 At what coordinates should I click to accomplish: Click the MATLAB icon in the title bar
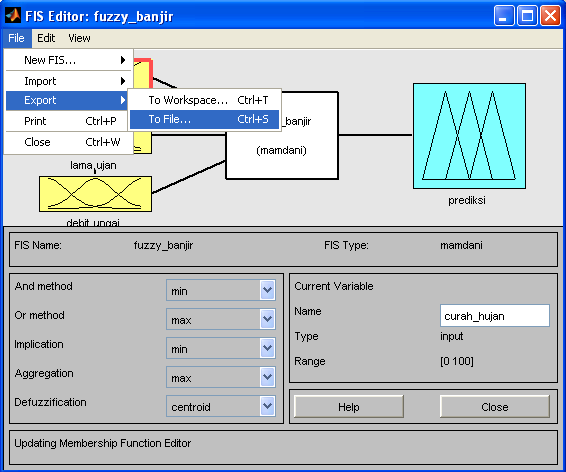tap(13, 16)
